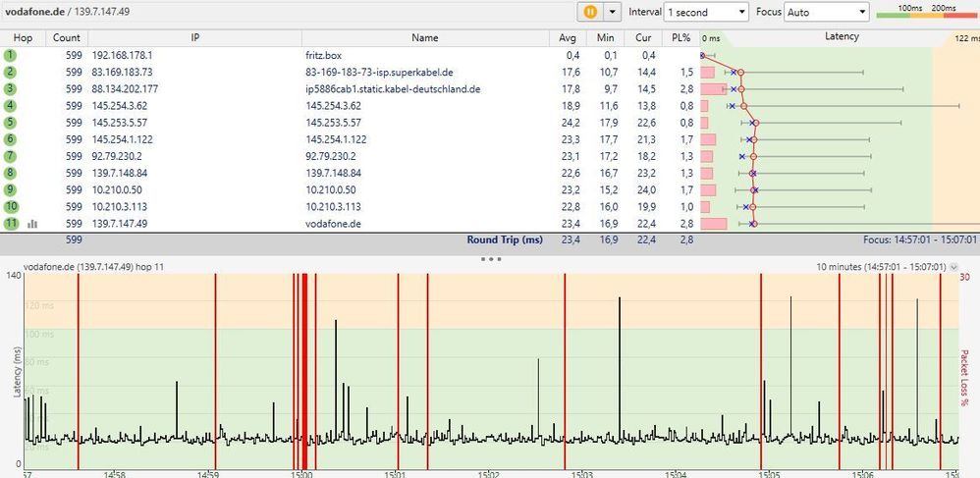Select 83-169-183-73-isp.superkabel.de name
This screenshot has width=980, height=478.
379,73
